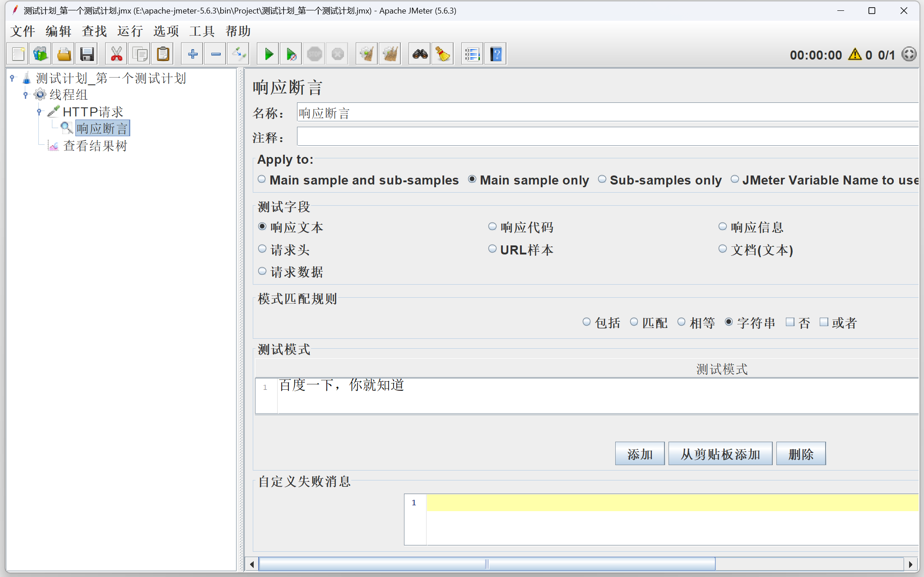This screenshot has width=924, height=577.
Task: Click the Clear results broom icon
Action: click(x=367, y=54)
